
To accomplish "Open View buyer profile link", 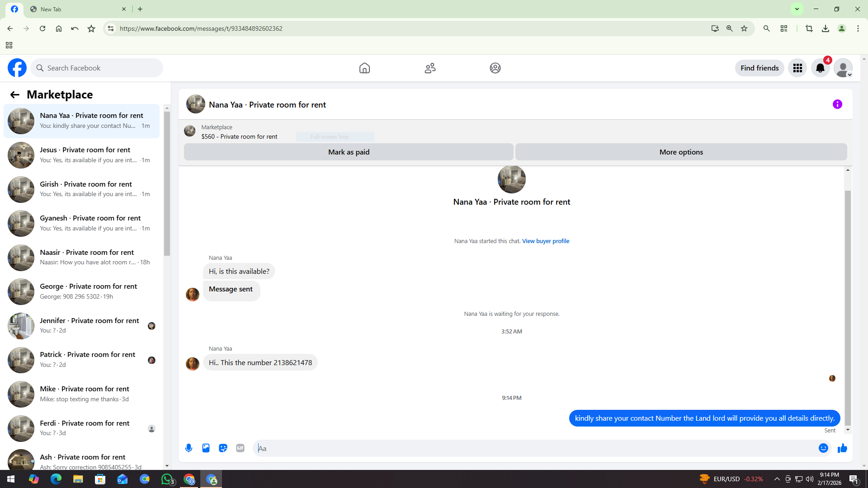I will 545,241.
